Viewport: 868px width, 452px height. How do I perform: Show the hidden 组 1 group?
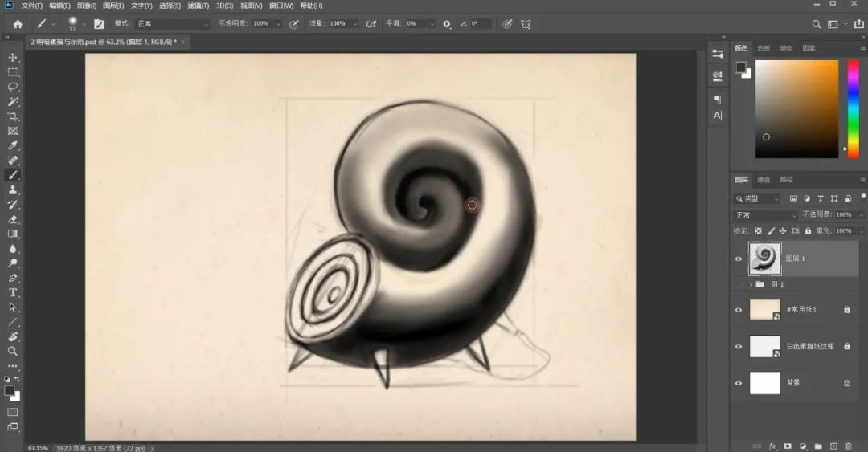(739, 284)
